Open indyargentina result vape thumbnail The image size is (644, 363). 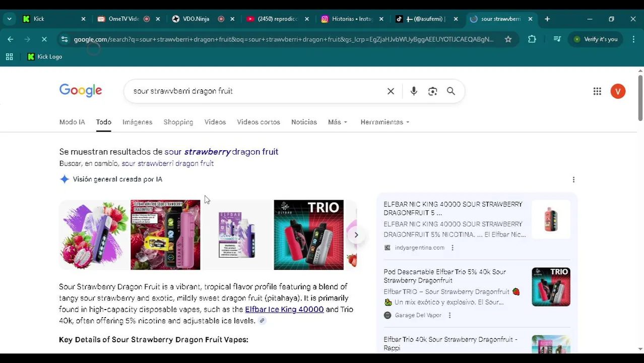click(x=551, y=219)
